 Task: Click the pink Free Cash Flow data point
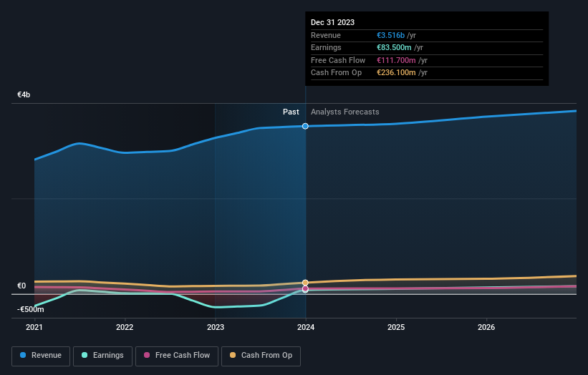(x=305, y=288)
